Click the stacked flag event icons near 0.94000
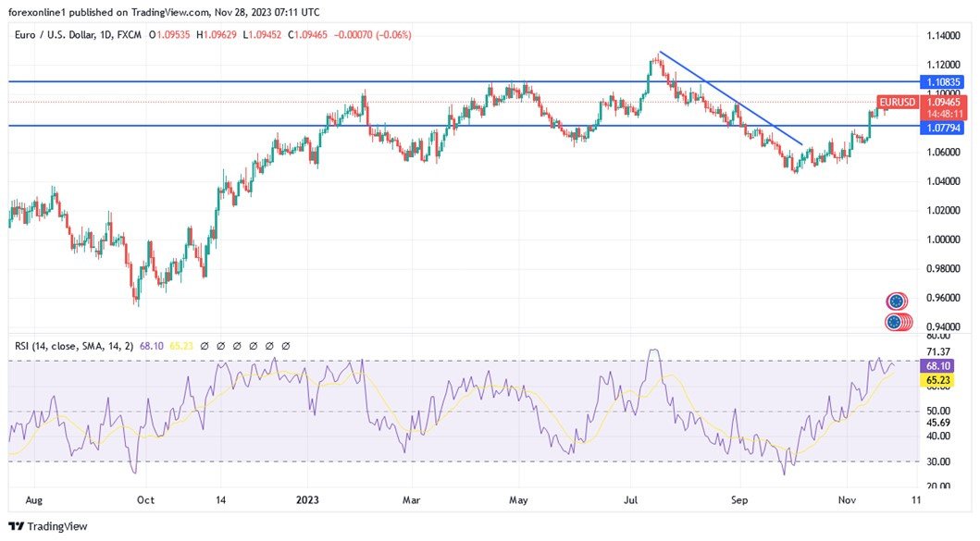Screen dimensions: 980x541 [899, 323]
